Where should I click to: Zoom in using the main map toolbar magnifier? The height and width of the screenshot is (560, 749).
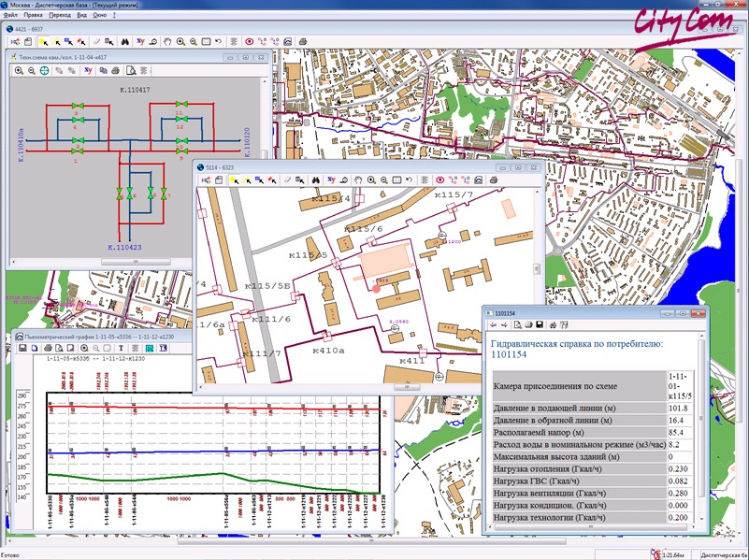(x=180, y=42)
